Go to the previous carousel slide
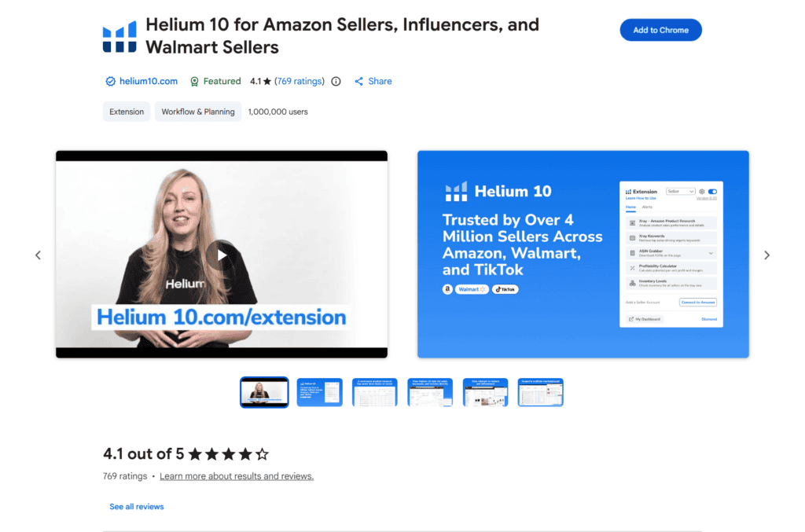 [38, 255]
